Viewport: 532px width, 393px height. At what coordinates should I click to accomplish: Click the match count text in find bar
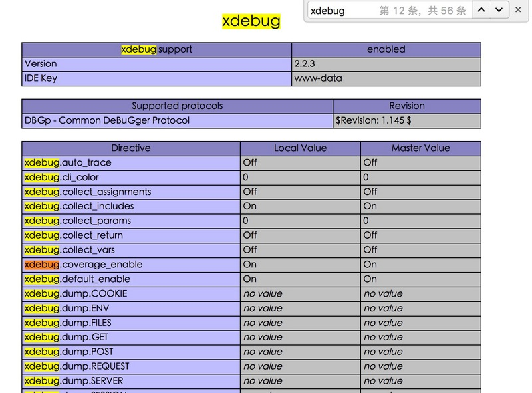click(422, 11)
